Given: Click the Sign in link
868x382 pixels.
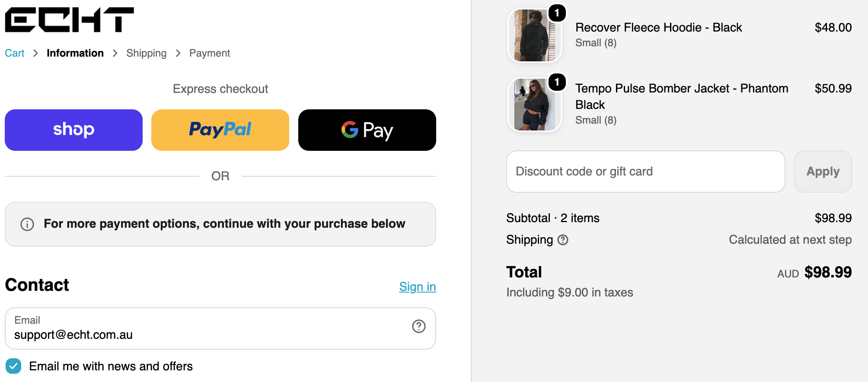Looking at the screenshot, I should pyautogui.click(x=418, y=286).
